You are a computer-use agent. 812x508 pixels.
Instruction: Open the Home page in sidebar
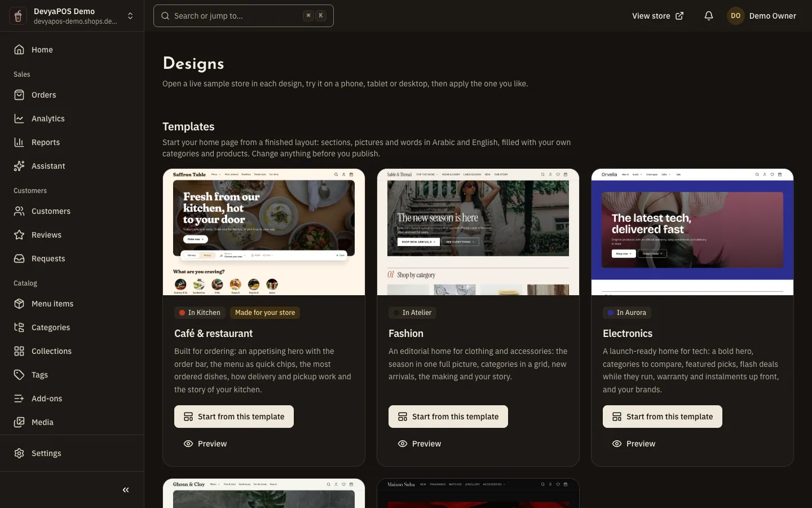(x=72, y=50)
